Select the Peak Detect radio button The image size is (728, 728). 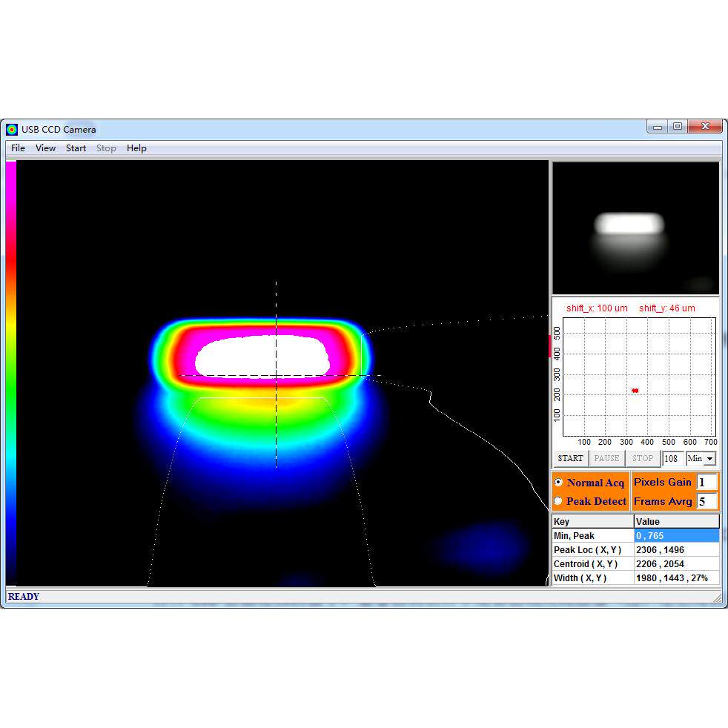pos(558,501)
